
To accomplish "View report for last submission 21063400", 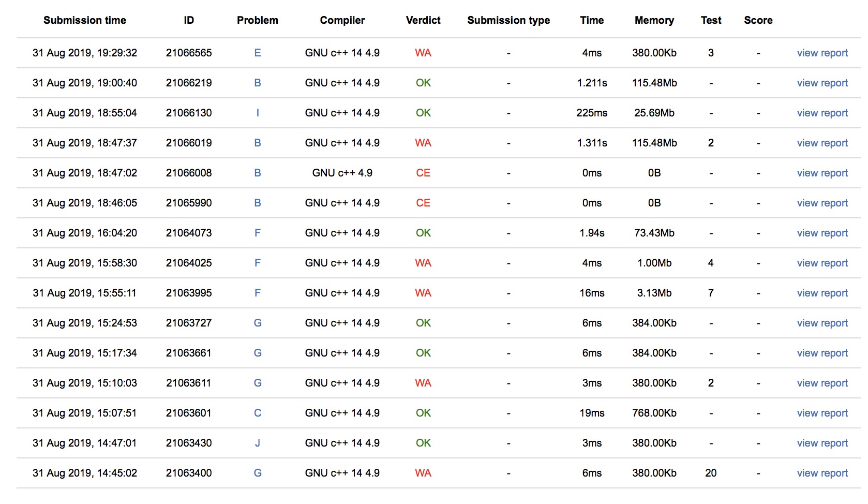I will coord(822,473).
